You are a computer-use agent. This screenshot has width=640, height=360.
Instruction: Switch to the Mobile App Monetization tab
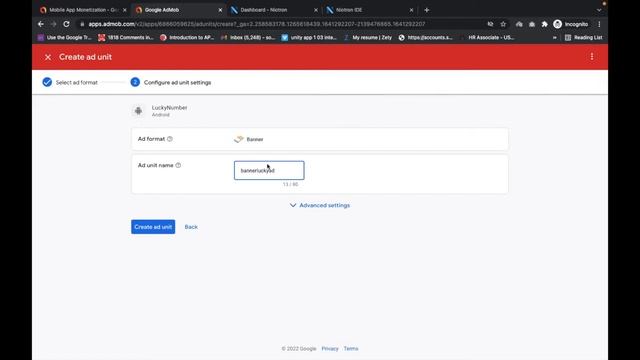[84, 10]
